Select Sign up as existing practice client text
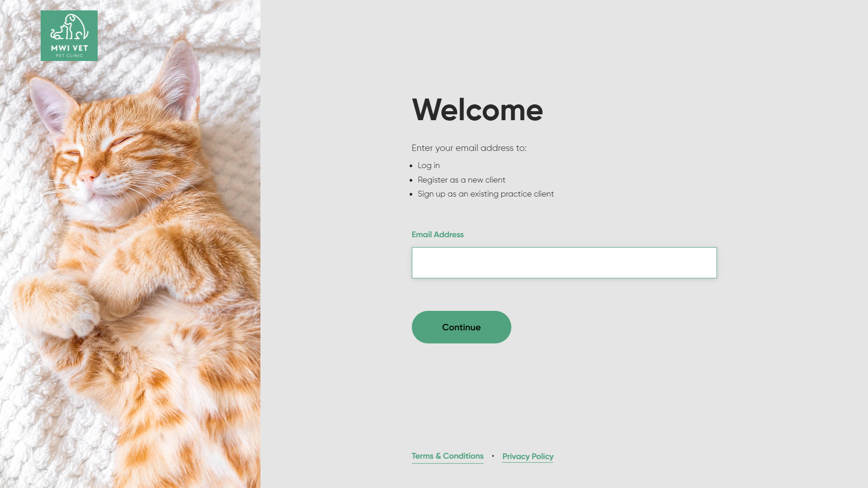The image size is (868, 488). coord(486,194)
